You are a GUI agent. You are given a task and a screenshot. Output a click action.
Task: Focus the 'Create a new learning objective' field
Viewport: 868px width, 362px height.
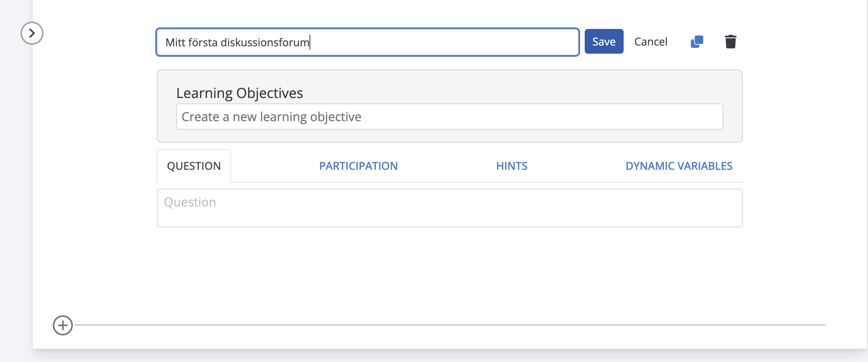(x=449, y=117)
